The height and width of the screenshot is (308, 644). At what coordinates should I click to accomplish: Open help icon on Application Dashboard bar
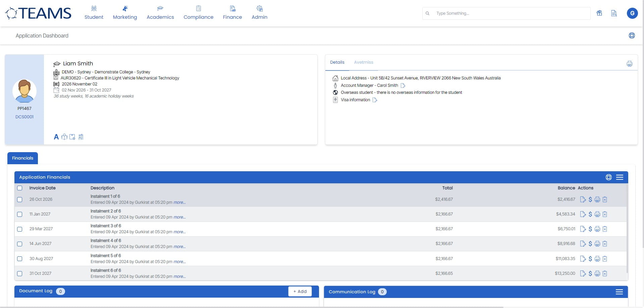(632, 36)
